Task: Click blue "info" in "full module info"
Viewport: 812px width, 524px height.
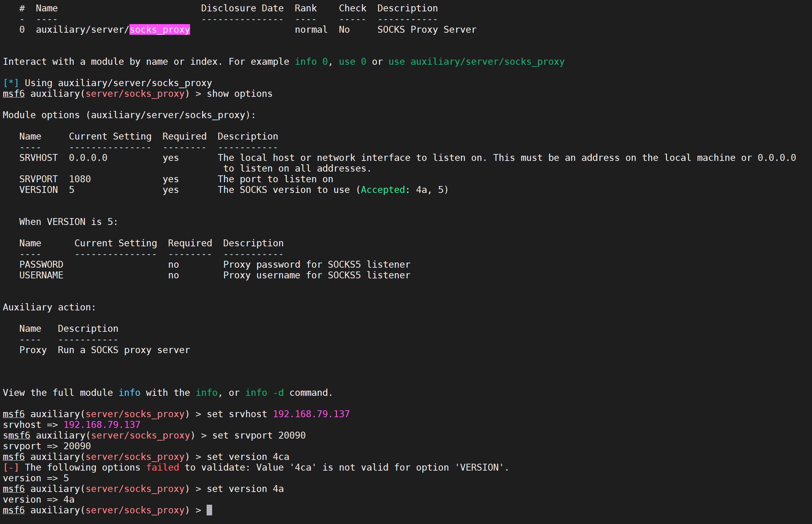Action: 129,393
